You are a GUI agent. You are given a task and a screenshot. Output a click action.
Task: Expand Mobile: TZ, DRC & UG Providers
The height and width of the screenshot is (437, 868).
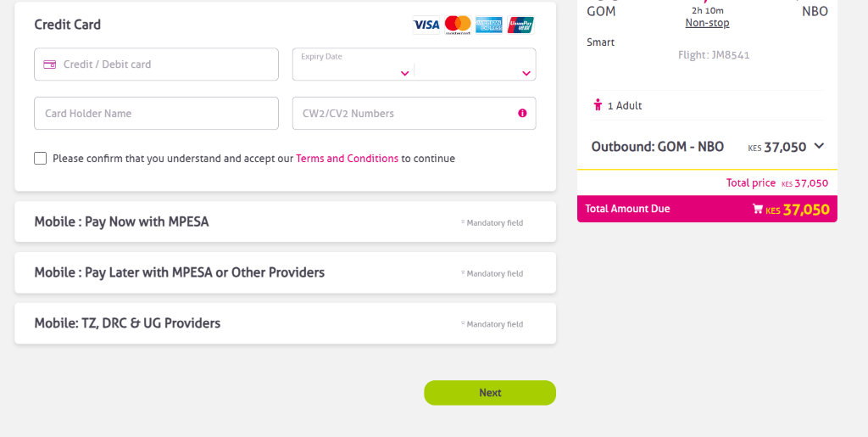pos(285,323)
